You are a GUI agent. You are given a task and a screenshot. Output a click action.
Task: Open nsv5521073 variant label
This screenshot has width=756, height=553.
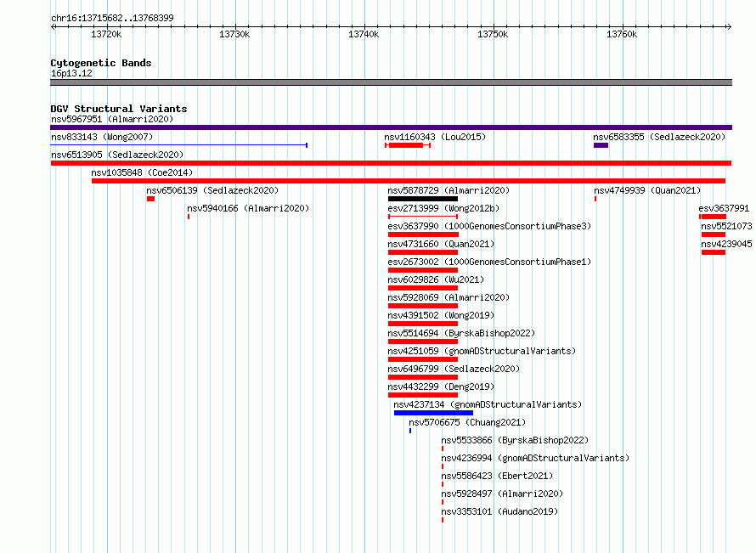[726, 226]
